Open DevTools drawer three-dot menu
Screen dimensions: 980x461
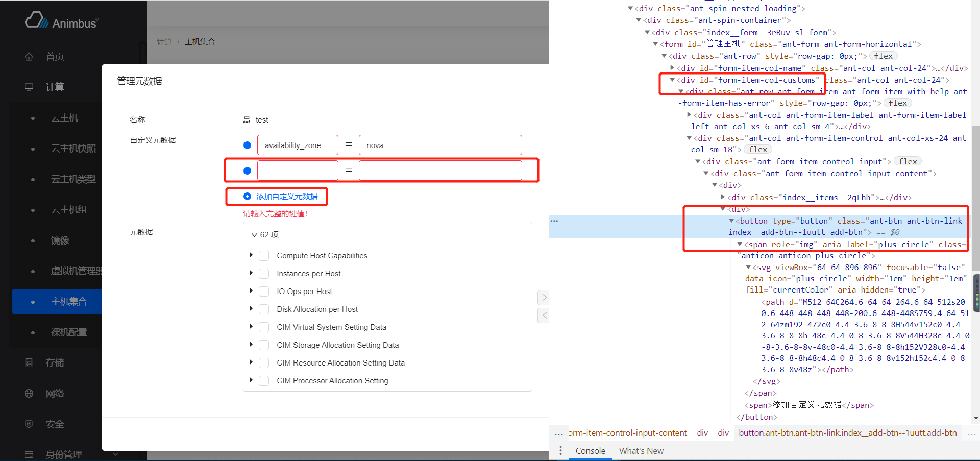click(560, 451)
